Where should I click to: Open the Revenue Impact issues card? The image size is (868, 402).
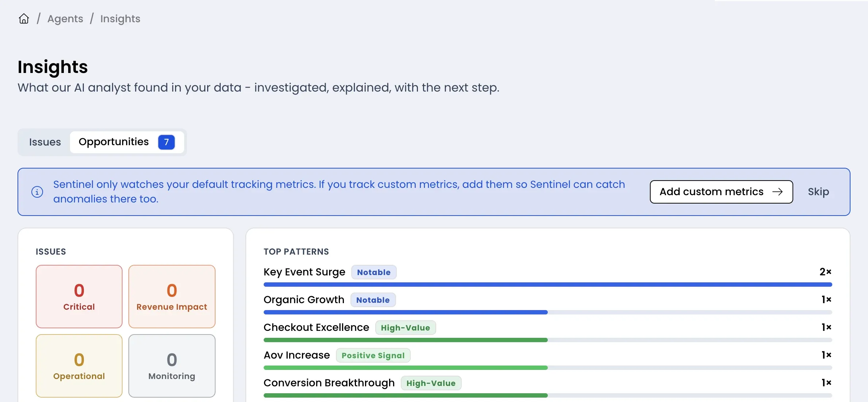(172, 296)
